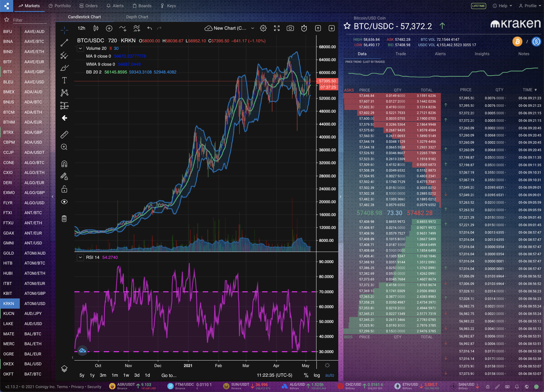Screen dimensions: 544x392
Task: Open the Terms link in footer
Action: pyautogui.click(x=62, y=387)
